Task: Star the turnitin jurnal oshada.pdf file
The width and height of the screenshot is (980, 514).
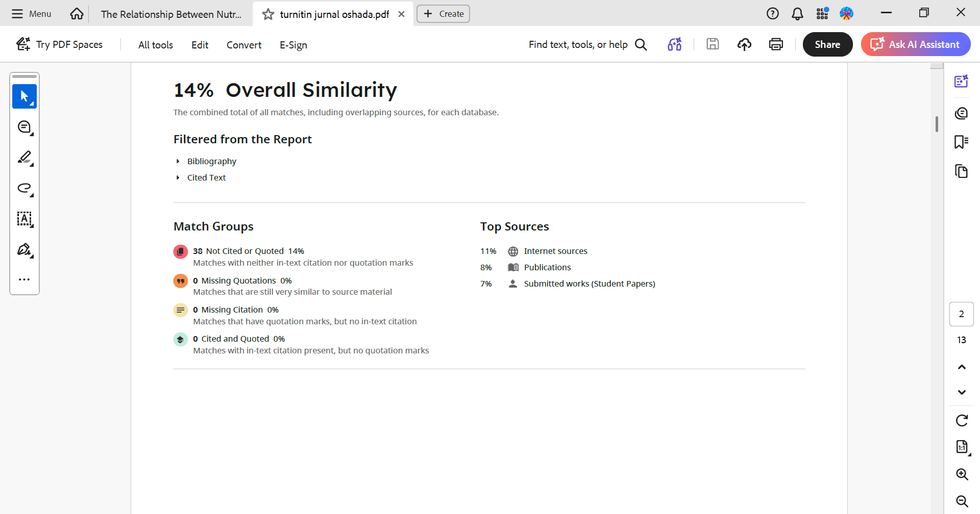Action: click(268, 14)
